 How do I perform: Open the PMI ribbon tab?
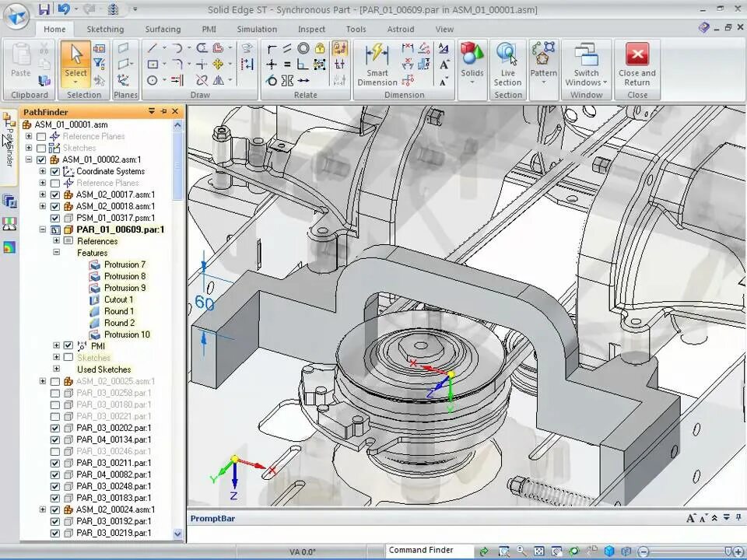point(209,29)
